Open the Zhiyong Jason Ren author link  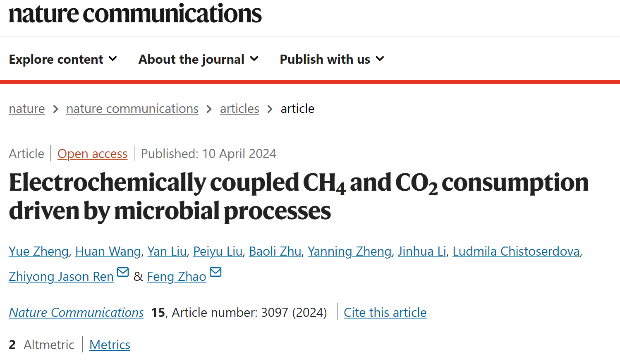tap(61, 276)
